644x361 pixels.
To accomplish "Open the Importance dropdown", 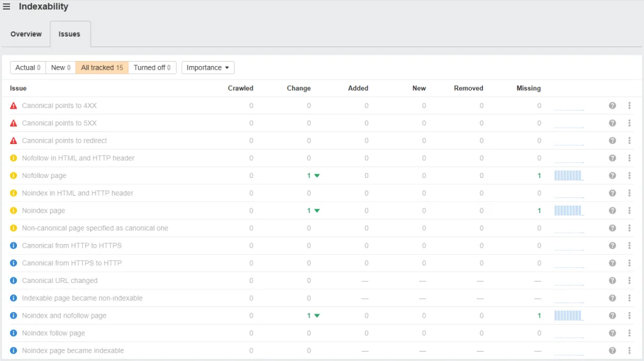I will click(208, 67).
